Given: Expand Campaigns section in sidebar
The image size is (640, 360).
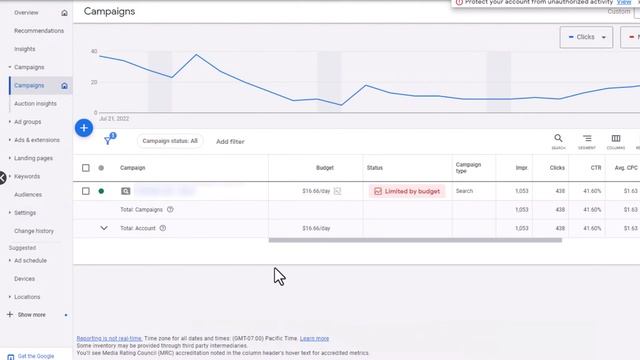Looking at the screenshot, I should coord(10,67).
